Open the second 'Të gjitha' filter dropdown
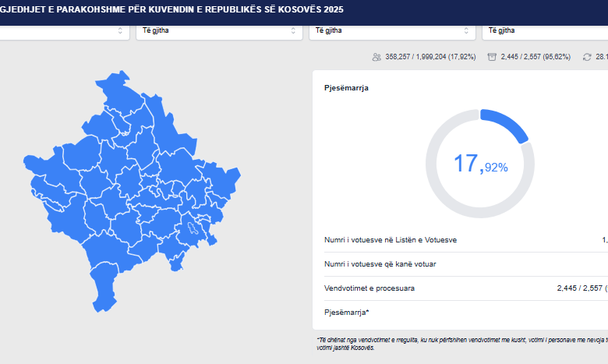The height and width of the screenshot is (364, 608). click(x=218, y=30)
